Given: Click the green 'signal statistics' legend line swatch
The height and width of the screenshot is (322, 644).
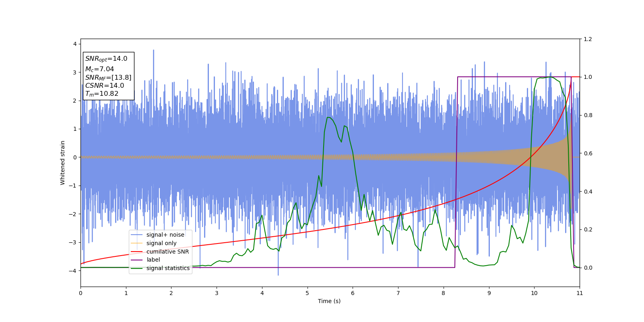Looking at the screenshot, I should click(137, 268).
